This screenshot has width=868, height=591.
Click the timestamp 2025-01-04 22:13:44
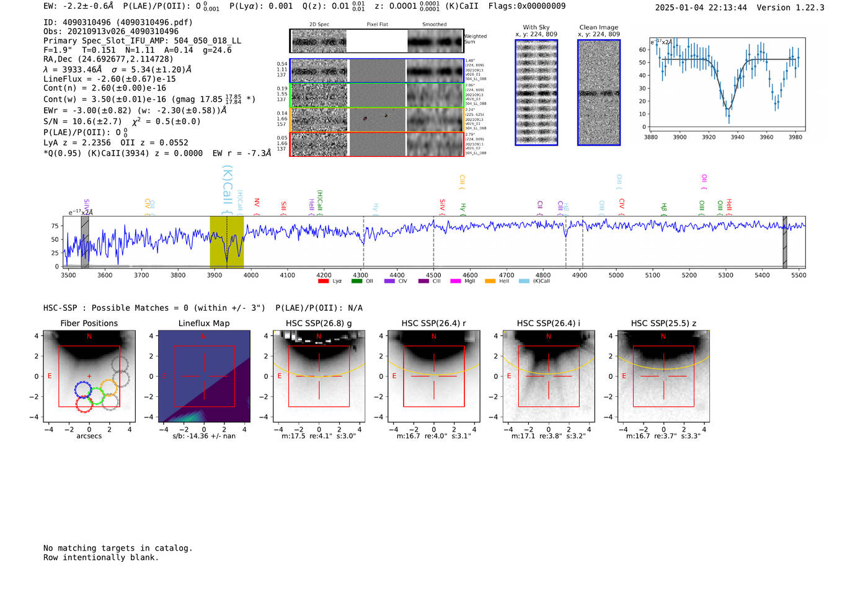click(x=701, y=7)
